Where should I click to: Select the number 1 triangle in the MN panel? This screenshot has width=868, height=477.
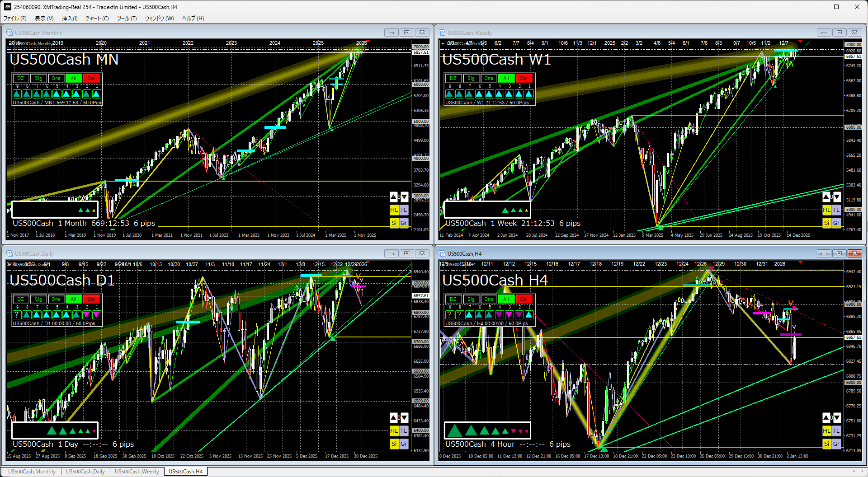pos(96,94)
